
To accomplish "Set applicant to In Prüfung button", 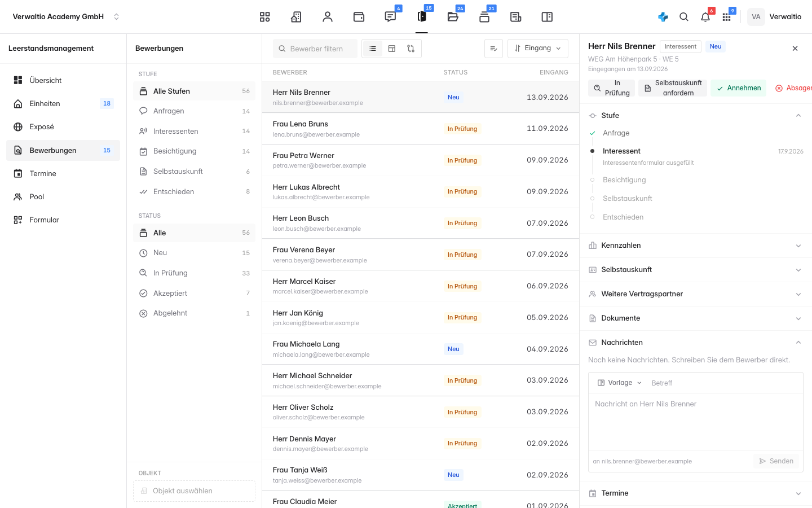I will point(611,88).
